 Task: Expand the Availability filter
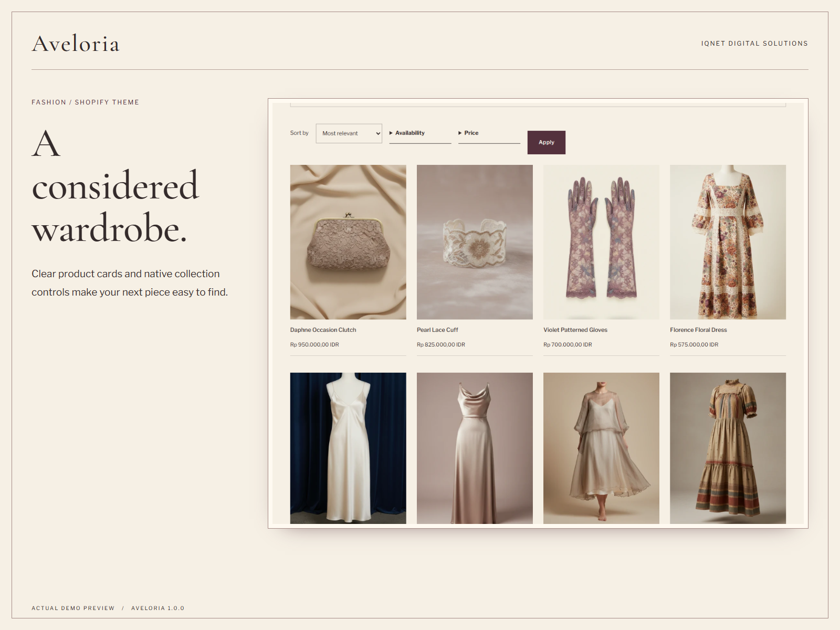point(420,133)
